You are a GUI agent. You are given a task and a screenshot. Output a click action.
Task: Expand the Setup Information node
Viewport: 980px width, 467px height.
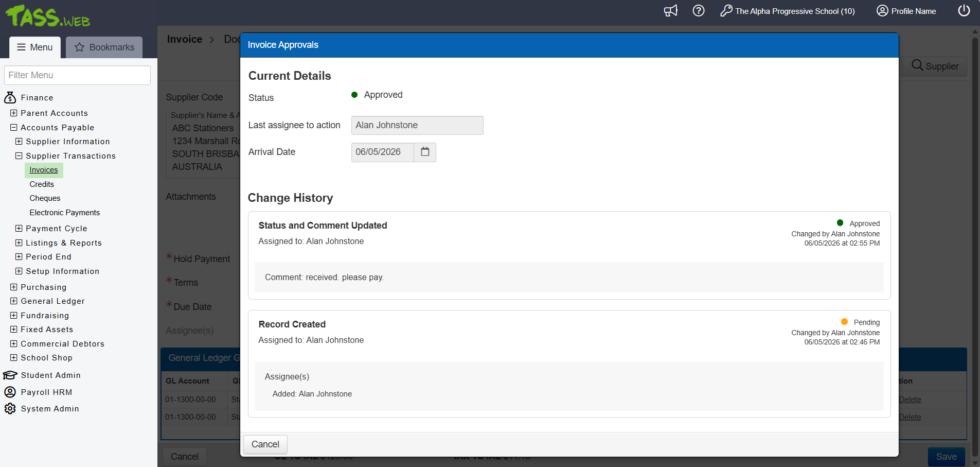click(19, 271)
